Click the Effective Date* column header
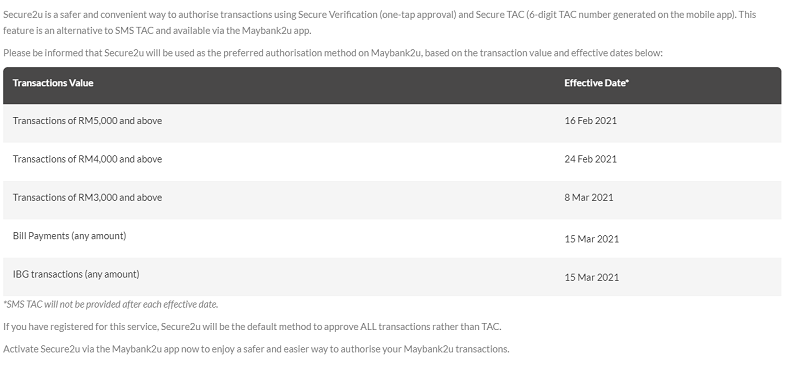This screenshot has height=385, width=800. click(x=596, y=83)
